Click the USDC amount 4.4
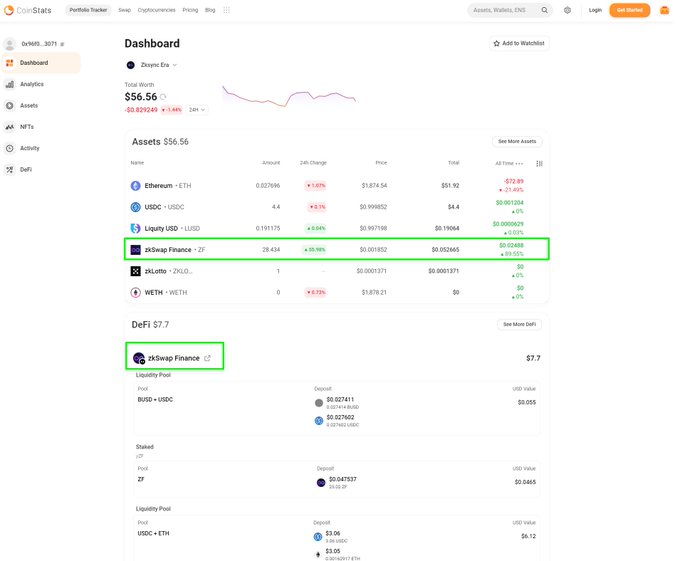The height and width of the screenshot is (561, 680). (x=276, y=207)
